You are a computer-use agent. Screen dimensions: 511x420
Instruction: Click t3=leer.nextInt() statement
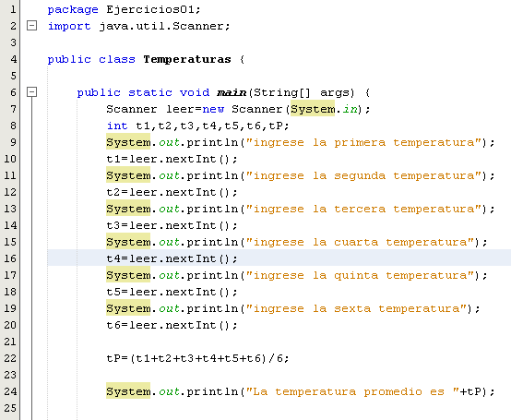(x=172, y=225)
